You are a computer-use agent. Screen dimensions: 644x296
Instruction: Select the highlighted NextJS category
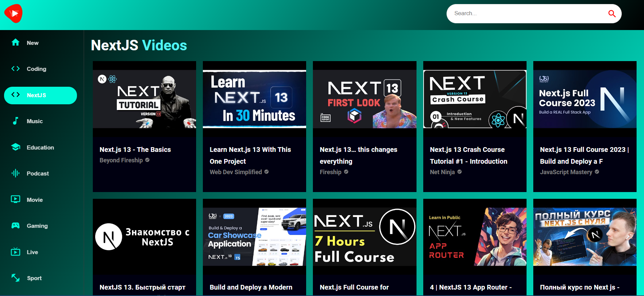(x=41, y=95)
